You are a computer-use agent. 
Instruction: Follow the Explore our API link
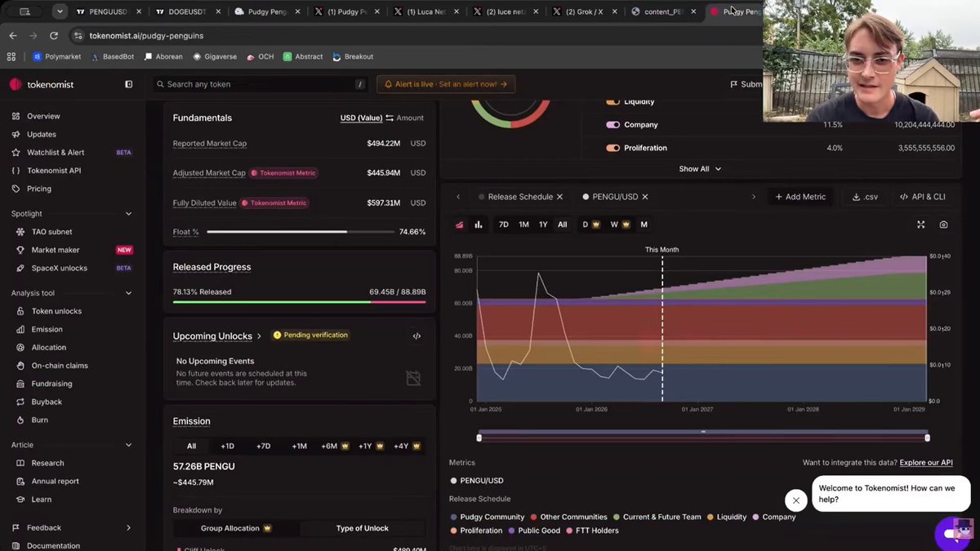coord(926,463)
